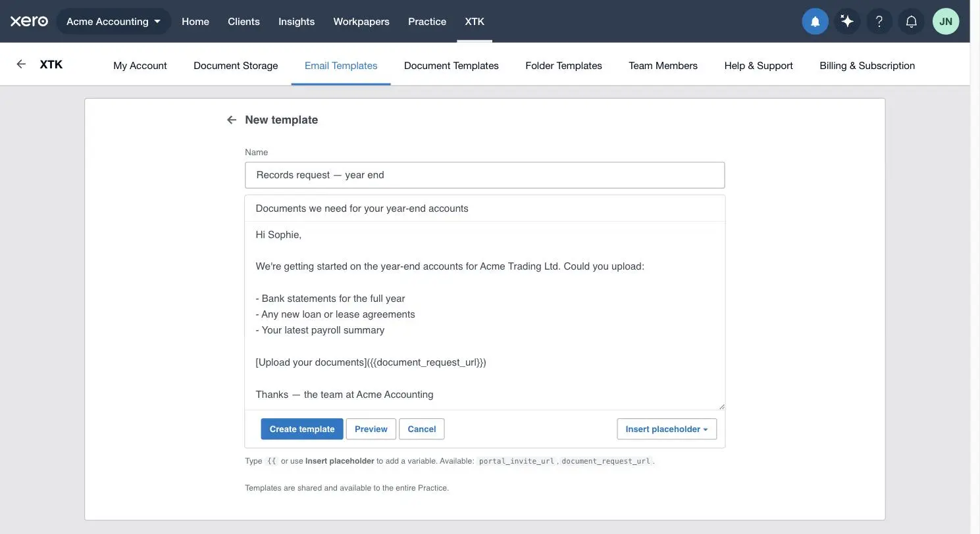Click the portal_invite_url code hint
The height and width of the screenshot is (534, 980).
[x=517, y=461]
